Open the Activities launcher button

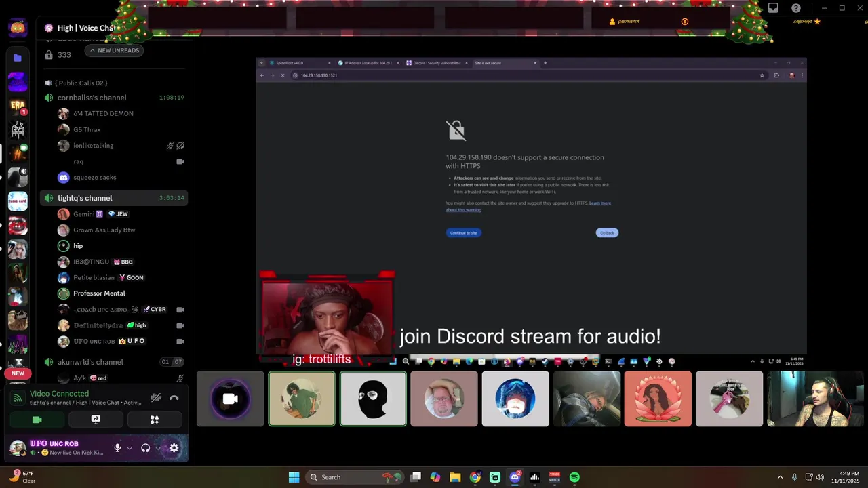155,420
